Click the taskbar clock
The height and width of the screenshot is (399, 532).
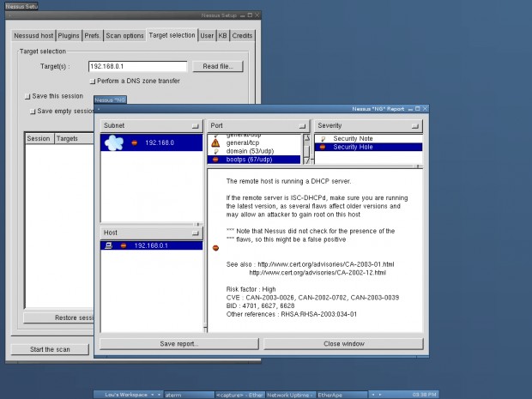click(x=424, y=395)
